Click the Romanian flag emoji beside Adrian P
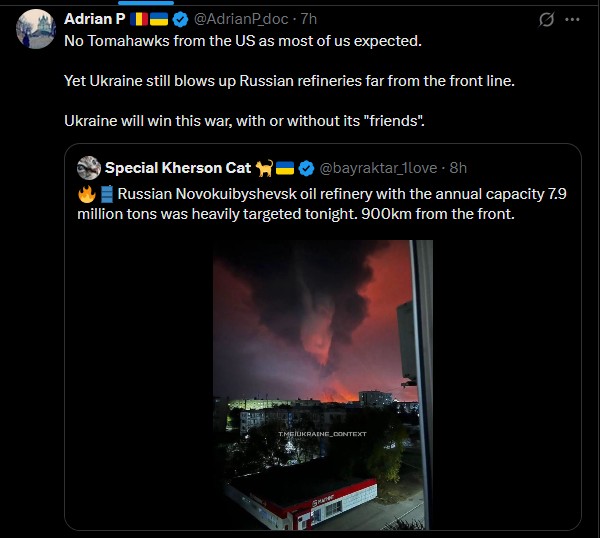 [138, 19]
